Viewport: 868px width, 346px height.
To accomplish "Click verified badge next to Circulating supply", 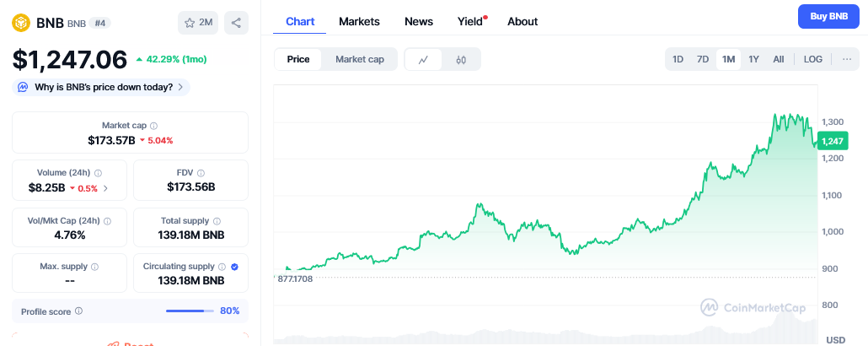I will tap(234, 267).
